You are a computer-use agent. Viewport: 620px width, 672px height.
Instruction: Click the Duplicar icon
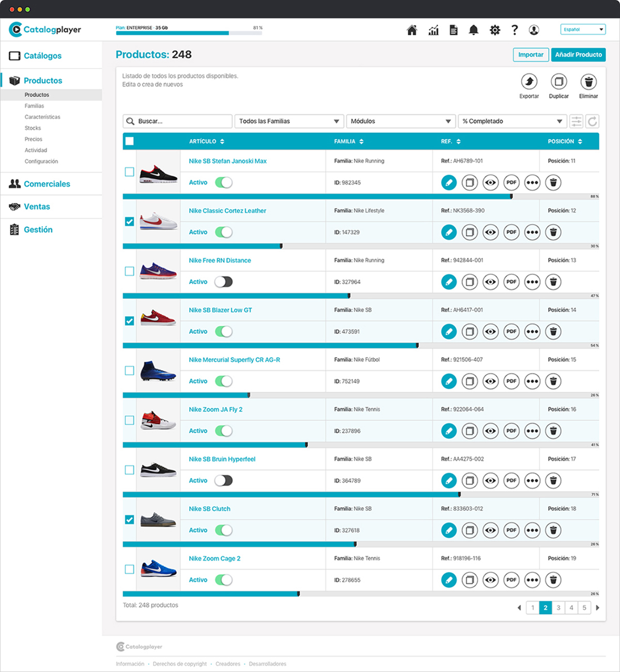point(559,82)
